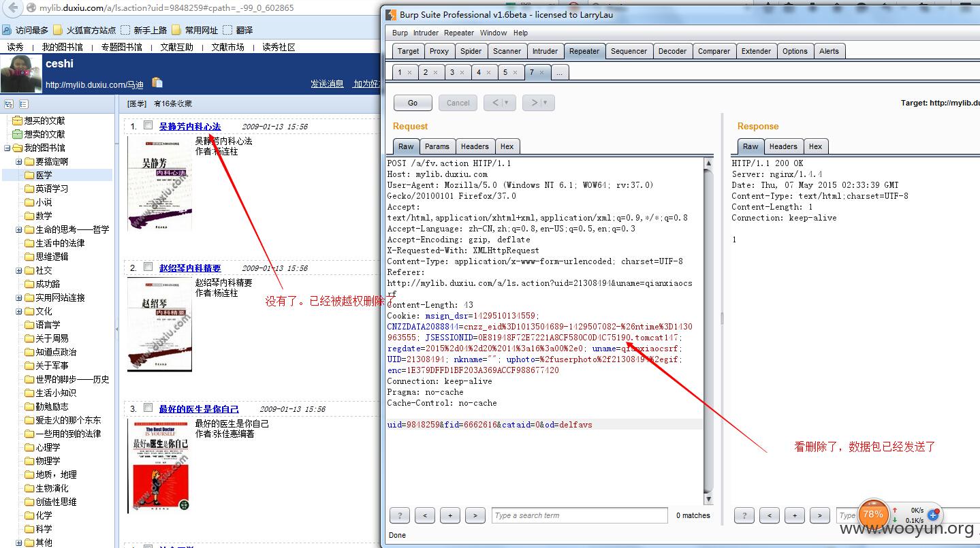Open the 火狐官方站点 bookmark folder
The image size is (980, 548).
click(84, 30)
